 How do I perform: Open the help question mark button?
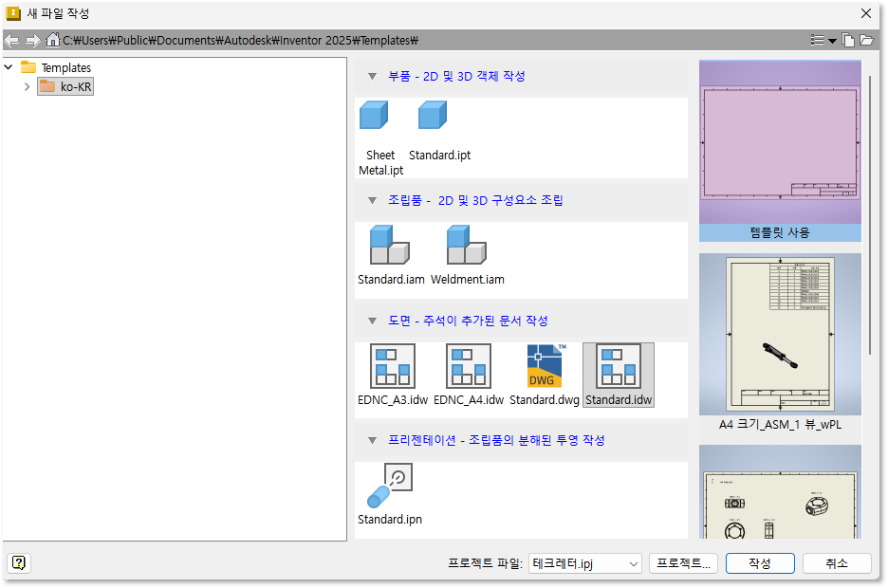pyautogui.click(x=19, y=562)
